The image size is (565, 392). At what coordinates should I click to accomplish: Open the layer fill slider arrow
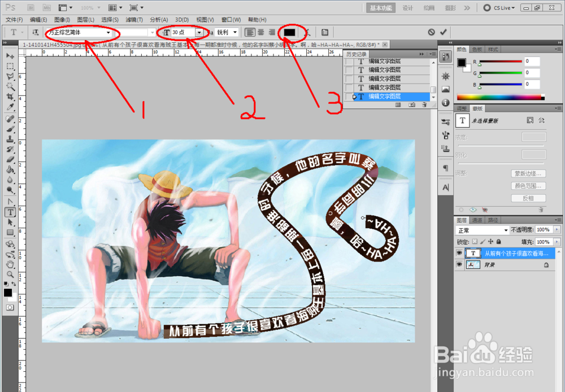click(557, 242)
